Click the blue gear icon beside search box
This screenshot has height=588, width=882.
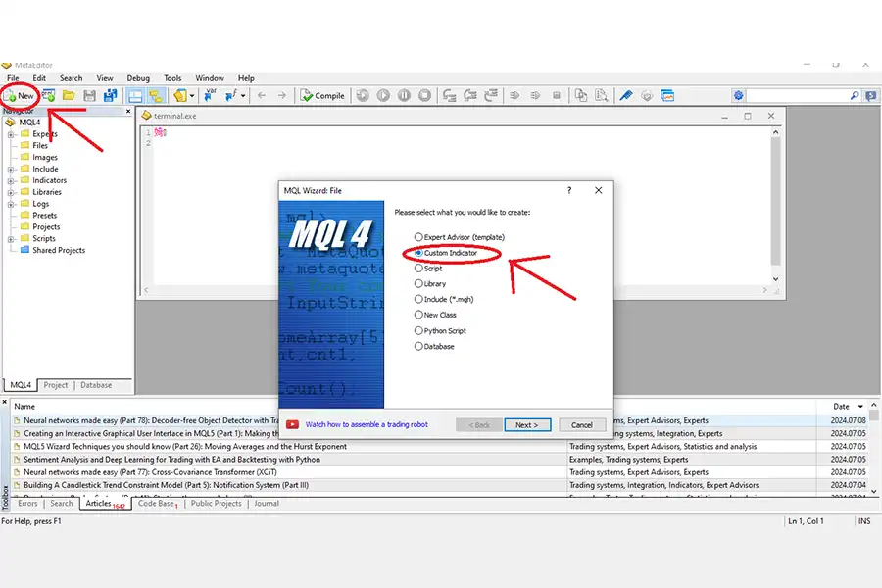coord(739,96)
